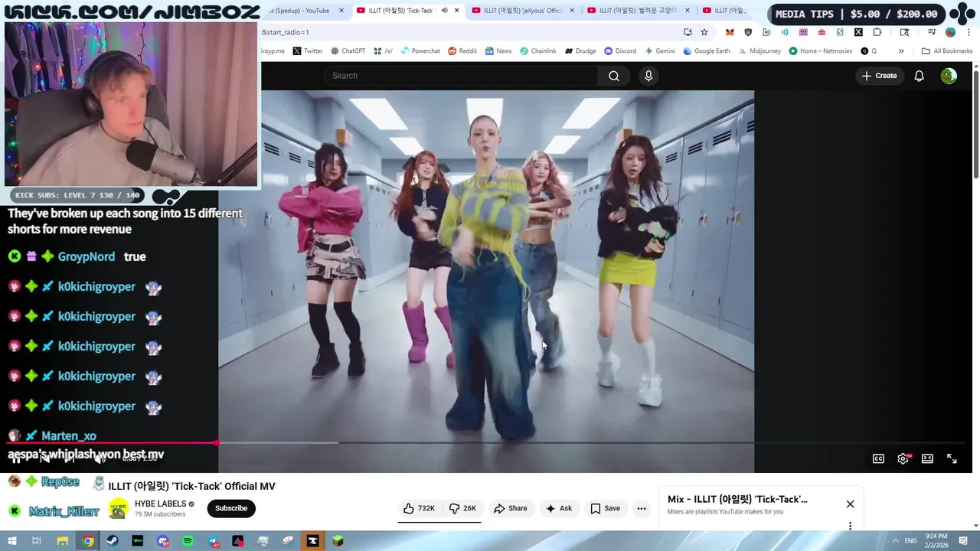Switch video to theater mode
The height and width of the screenshot is (551, 980).
click(927, 458)
